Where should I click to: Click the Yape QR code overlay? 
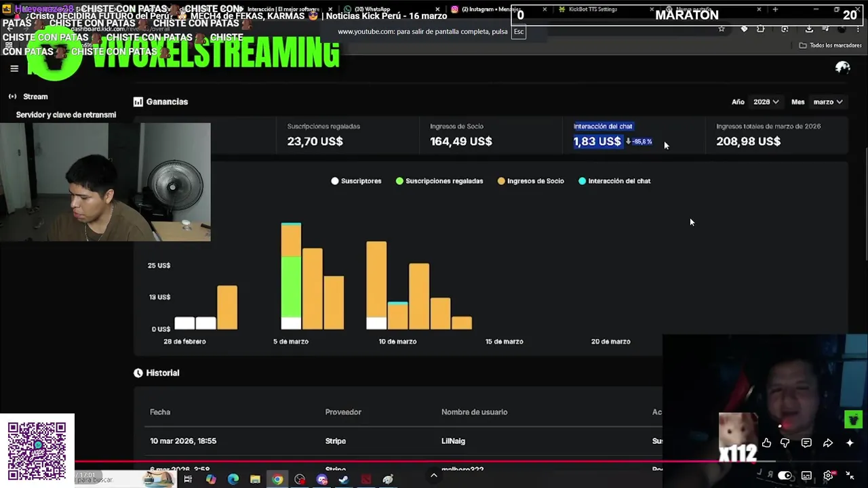pos(37,451)
